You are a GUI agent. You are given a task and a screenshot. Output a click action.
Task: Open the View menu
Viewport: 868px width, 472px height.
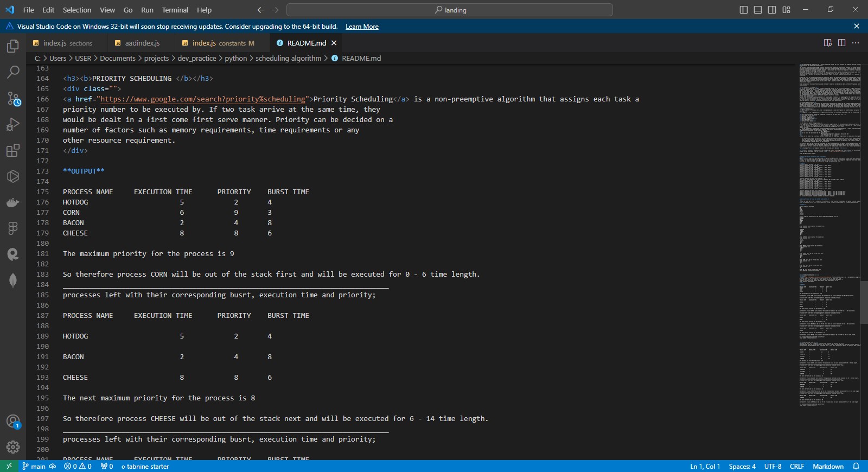[x=107, y=10]
